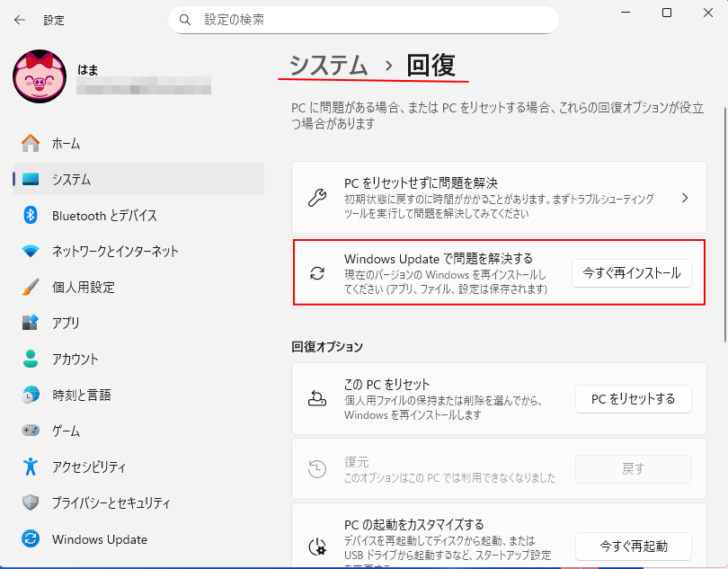
Task: Click the Windows Update sidebar icon
Action: click(x=31, y=538)
